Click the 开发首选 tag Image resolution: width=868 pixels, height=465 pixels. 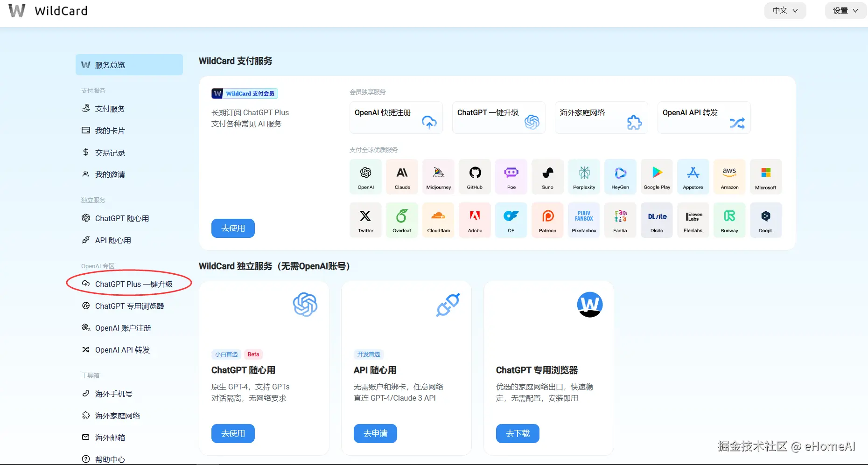coord(369,354)
